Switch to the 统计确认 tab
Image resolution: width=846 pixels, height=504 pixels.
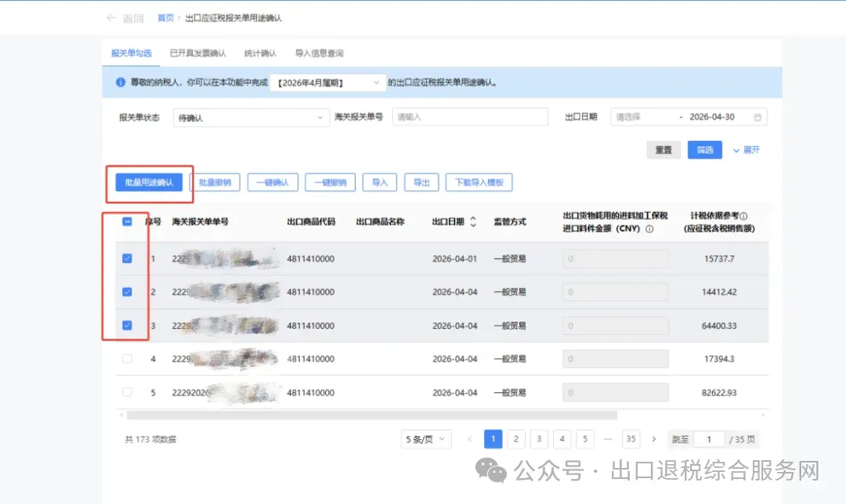[x=260, y=53]
